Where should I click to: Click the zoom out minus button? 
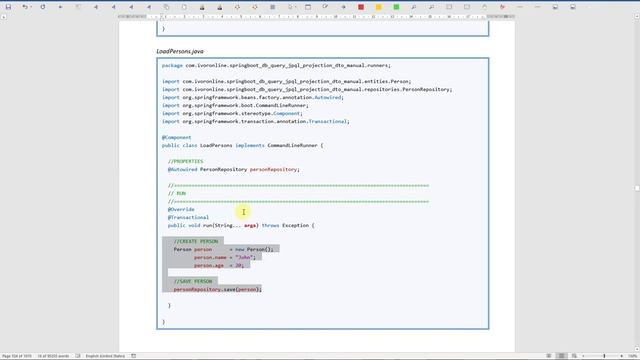(583, 356)
